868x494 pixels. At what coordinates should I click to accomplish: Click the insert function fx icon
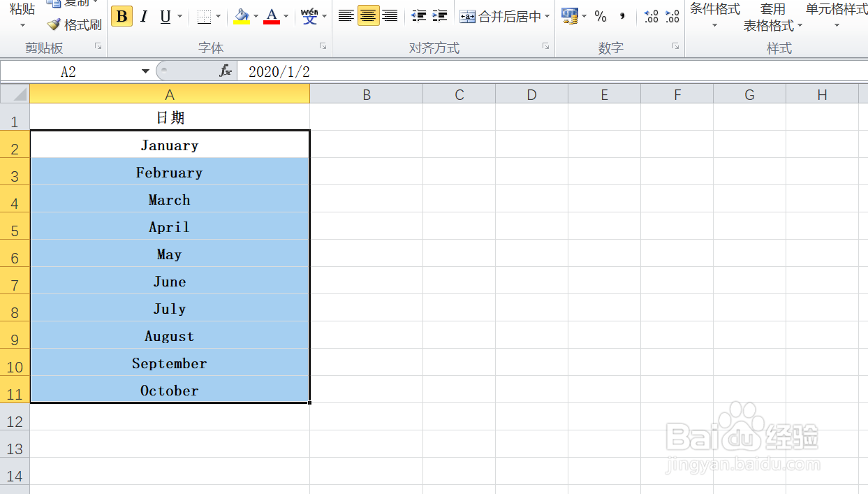(x=226, y=71)
